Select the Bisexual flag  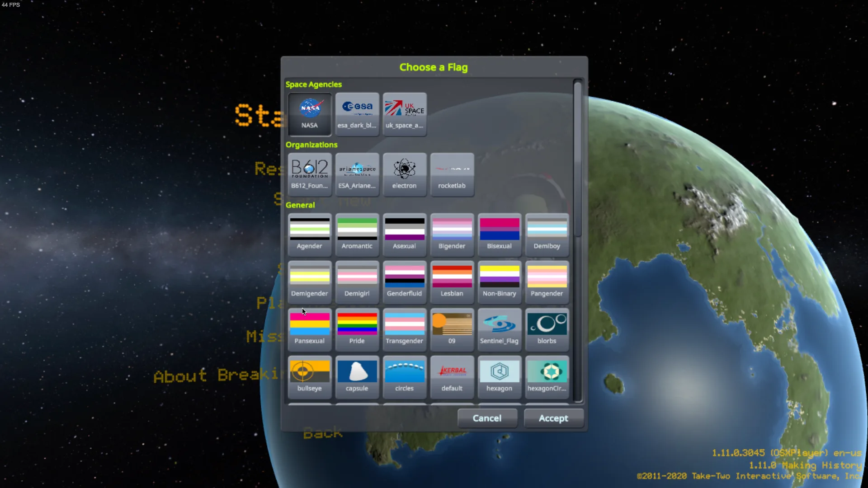[500, 235]
